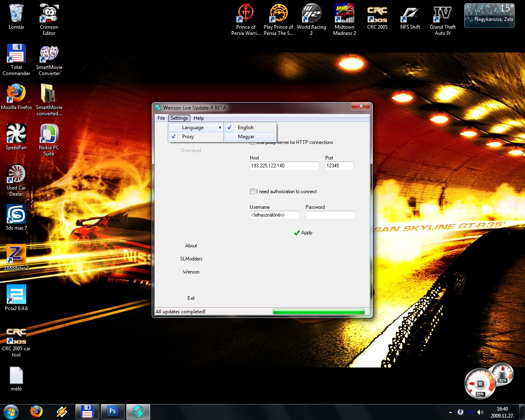Expand the Language submenu

196,128
